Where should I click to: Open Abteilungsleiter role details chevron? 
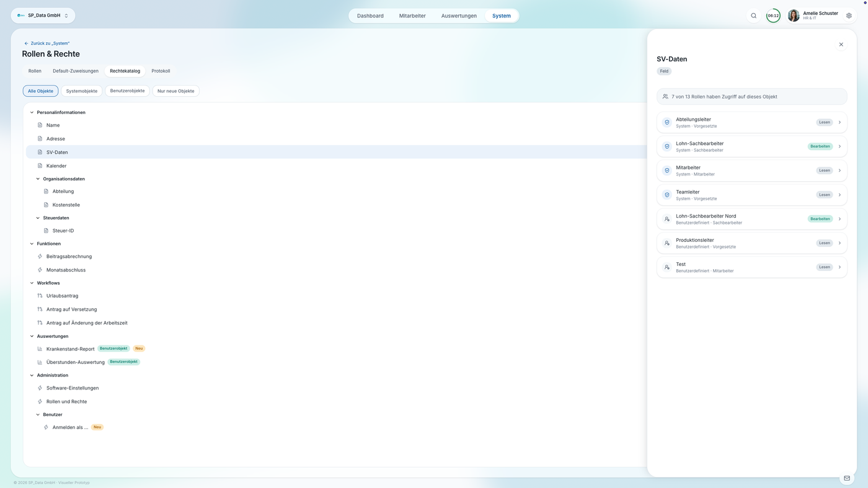coord(839,122)
